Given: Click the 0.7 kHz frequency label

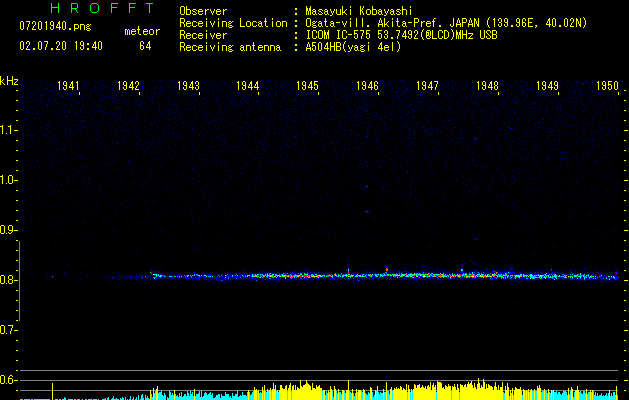Looking at the screenshot, I should point(8,330).
